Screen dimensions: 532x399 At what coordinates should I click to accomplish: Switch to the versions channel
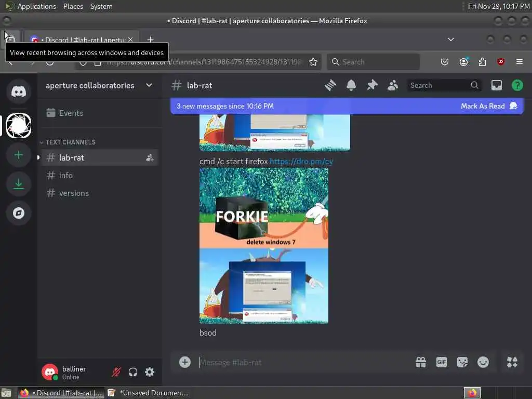click(x=99, y=193)
